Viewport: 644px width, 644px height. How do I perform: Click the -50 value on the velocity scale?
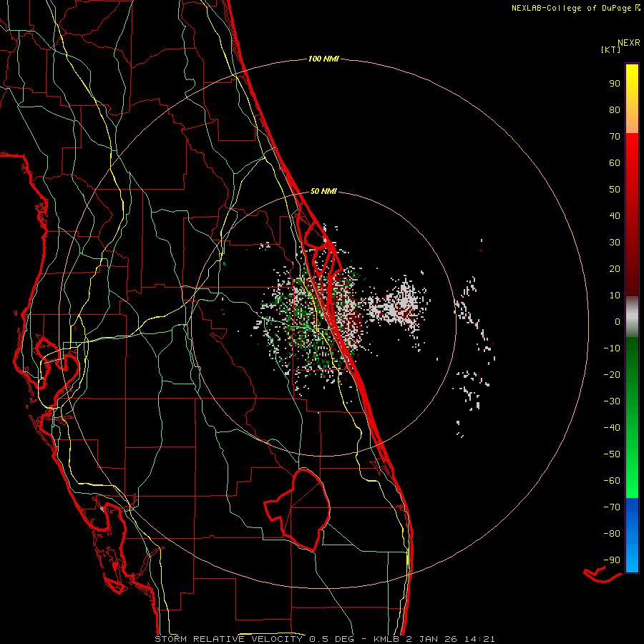[612, 454]
